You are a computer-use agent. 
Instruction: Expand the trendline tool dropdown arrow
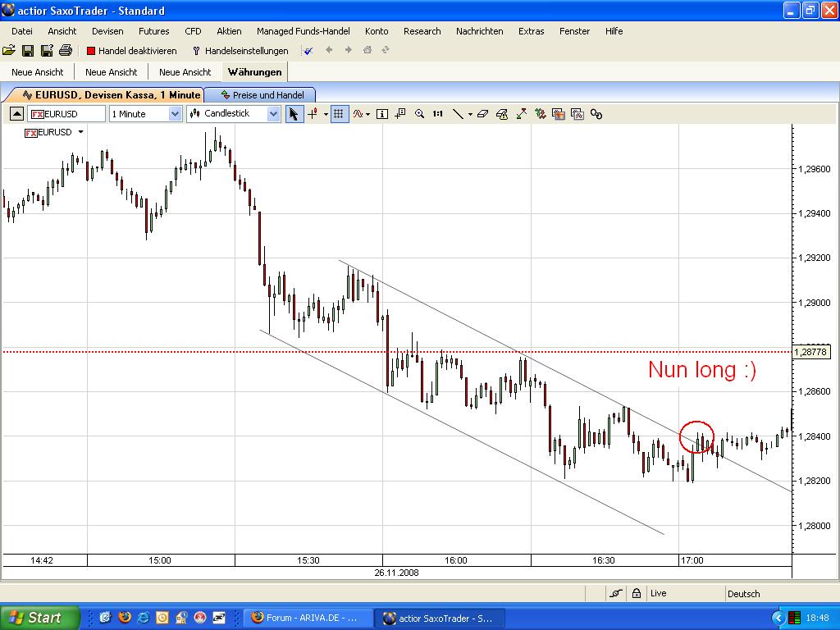pos(468,114)
